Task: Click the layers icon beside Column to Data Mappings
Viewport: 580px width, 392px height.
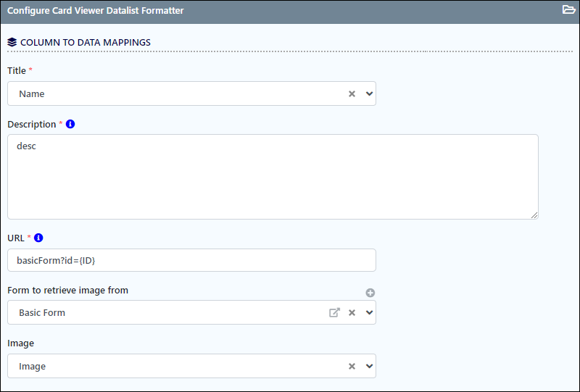Action: [x=12, y=42]
